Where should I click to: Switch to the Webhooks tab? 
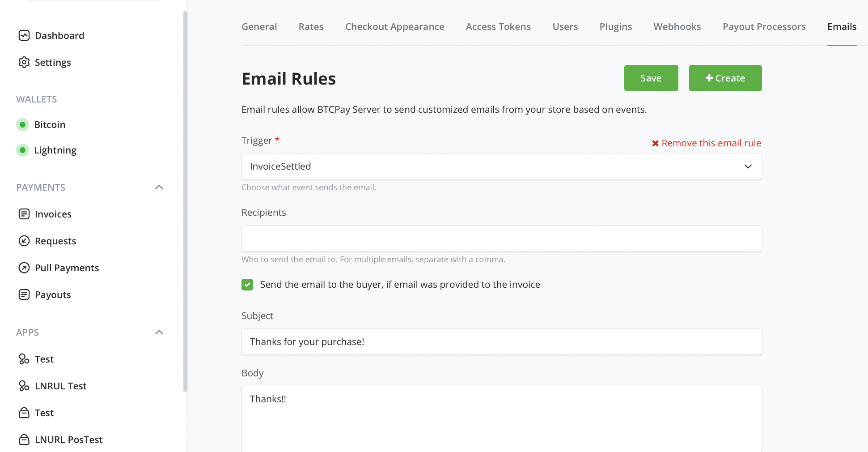(677, 27)
